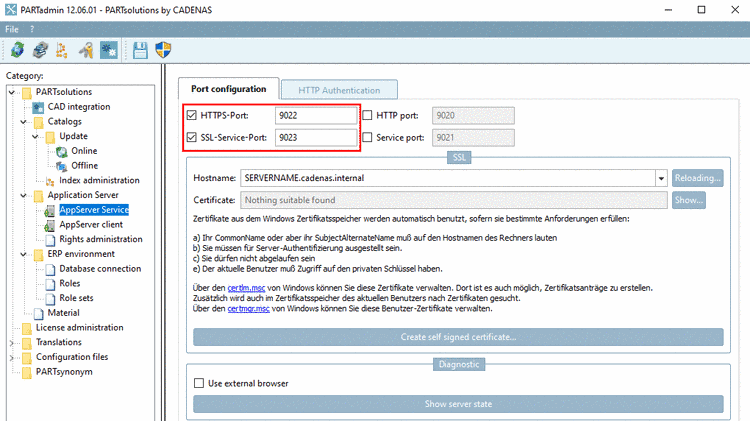The height and width of the screenshot is (421, 750).
Task: Click the Index administration icon
Action: coord(50,181)
